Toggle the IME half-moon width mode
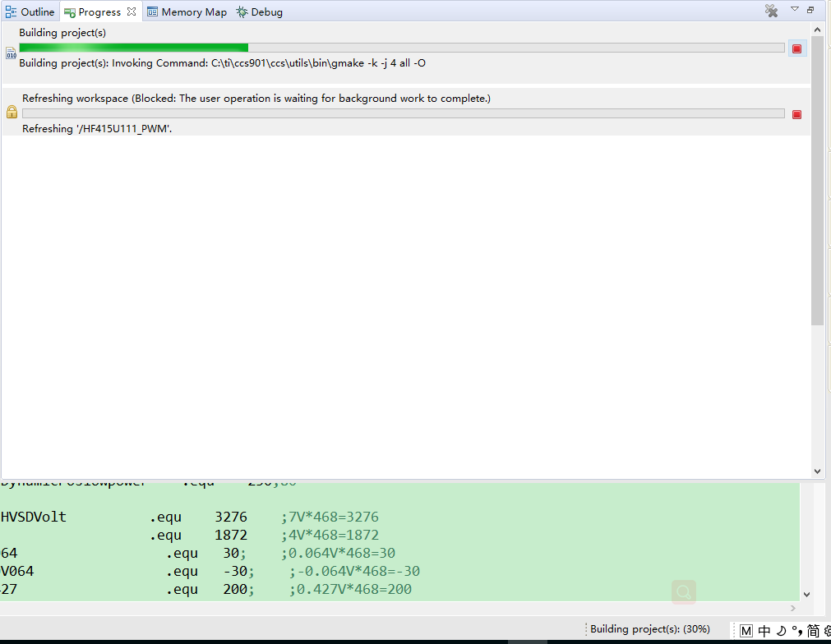 click(781, 631)
